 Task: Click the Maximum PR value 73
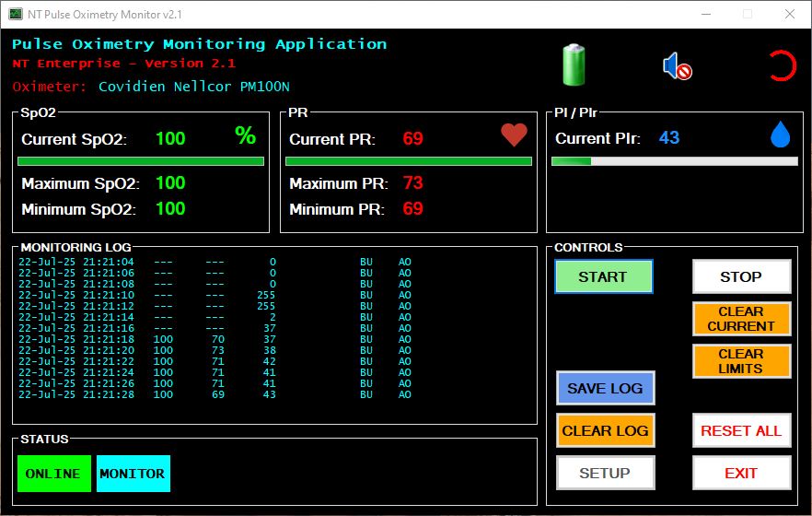coord(412,182)
